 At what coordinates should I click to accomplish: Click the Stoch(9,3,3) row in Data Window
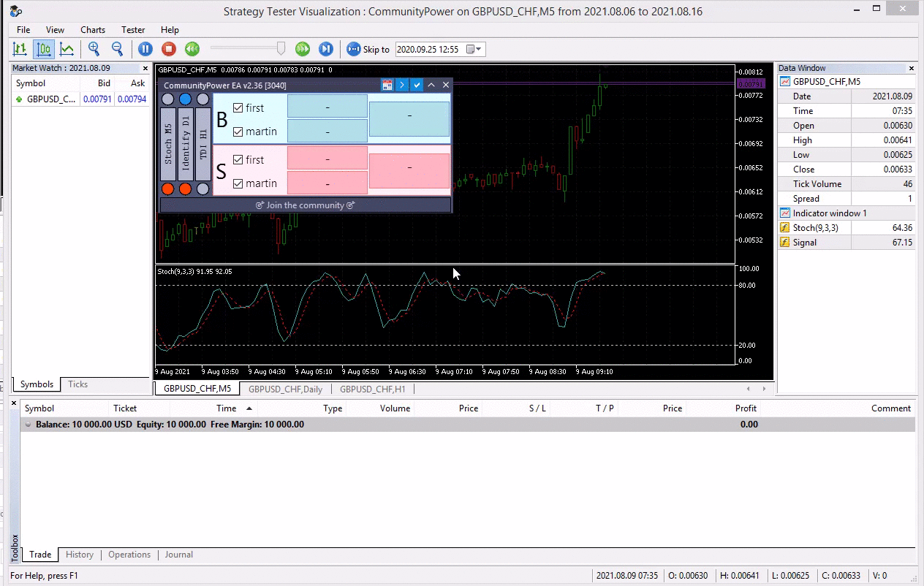pos(847,228)
